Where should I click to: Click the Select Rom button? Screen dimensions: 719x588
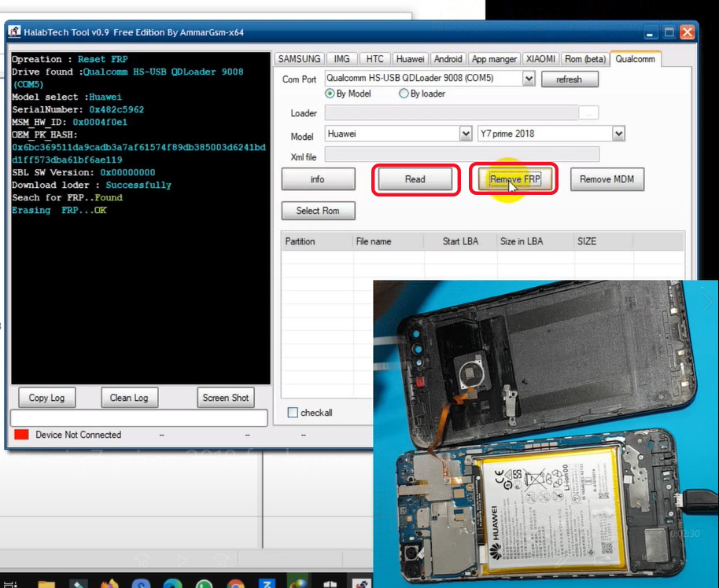click(x=318, y=211)
